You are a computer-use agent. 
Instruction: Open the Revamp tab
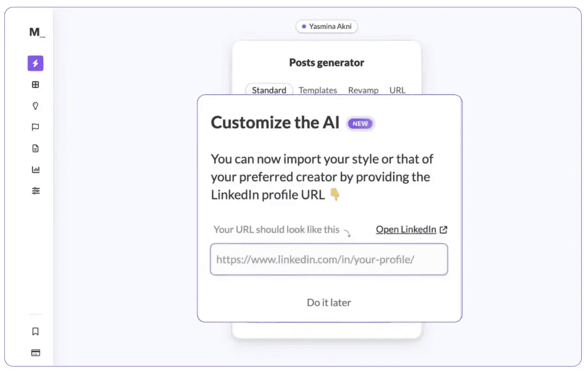point(363,90)
